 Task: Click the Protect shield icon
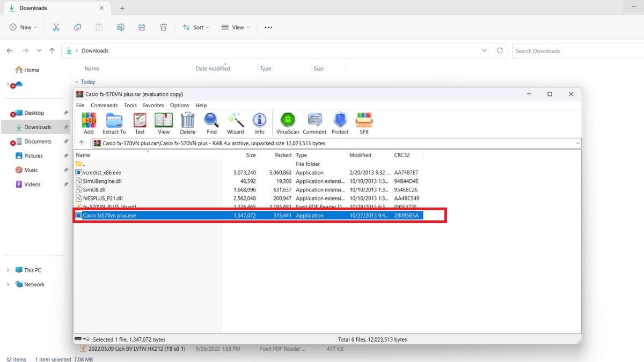pyautogui.click(x=340, y=123)
